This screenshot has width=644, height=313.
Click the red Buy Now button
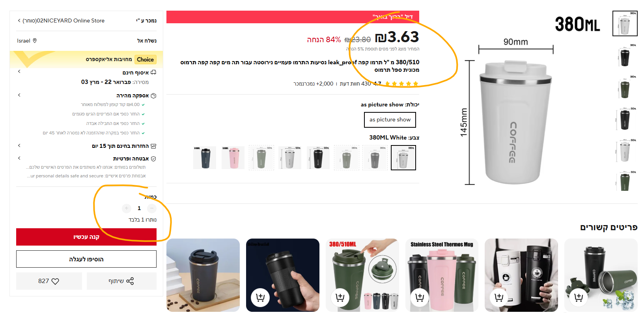[86, 237]
